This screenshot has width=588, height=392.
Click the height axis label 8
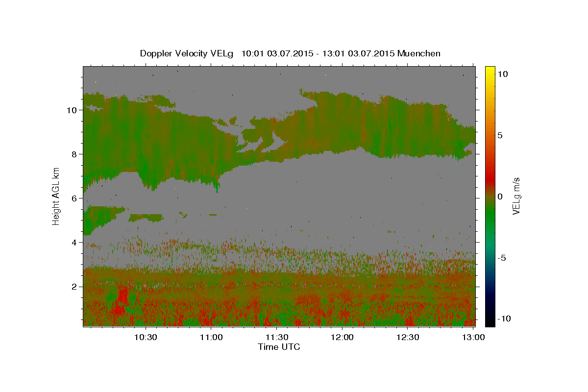[74, 154]
